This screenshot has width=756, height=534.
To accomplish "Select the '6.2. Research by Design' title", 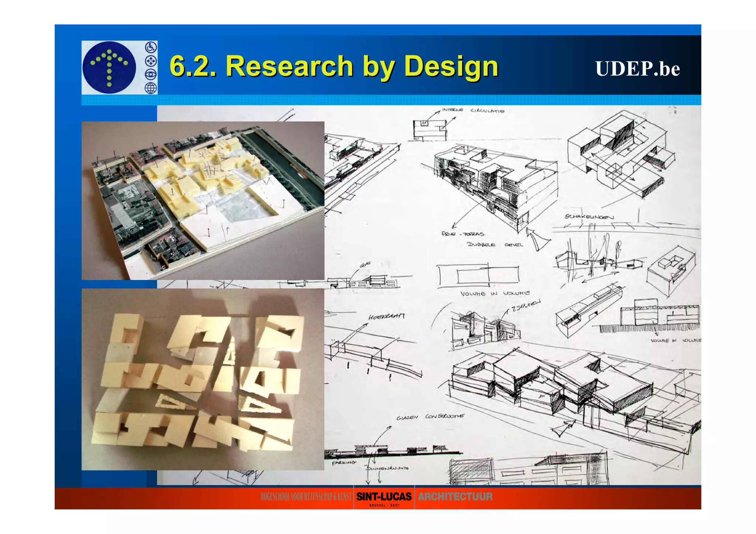I will coord(334,66).
